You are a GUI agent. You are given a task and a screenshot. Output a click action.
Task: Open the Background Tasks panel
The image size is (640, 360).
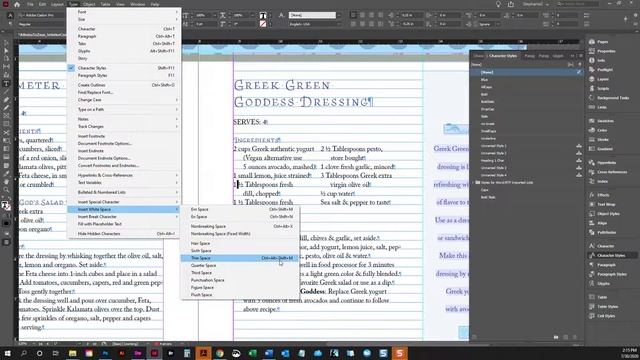point(608,98)
